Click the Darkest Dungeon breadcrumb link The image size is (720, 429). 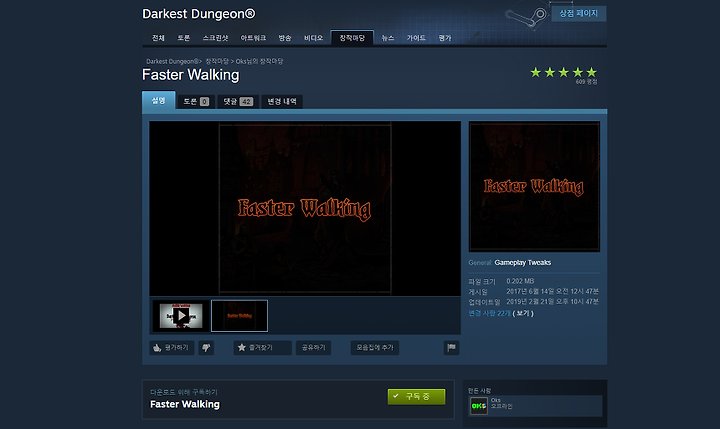click(173, 61)
